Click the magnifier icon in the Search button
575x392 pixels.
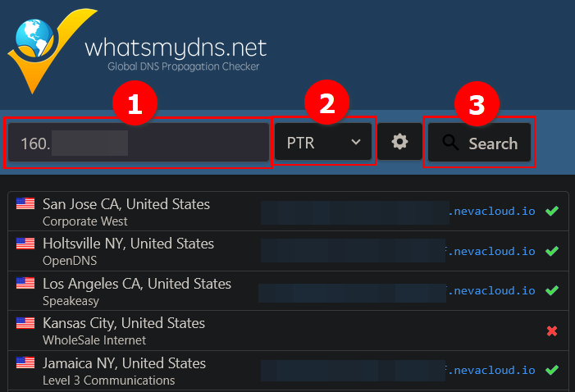point(450,142)
